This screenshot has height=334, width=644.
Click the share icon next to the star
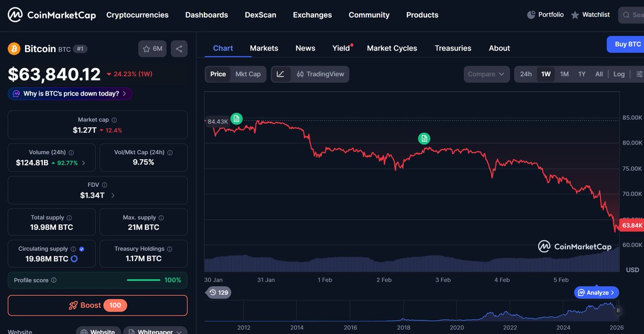pyautogui.click(x=179, y=48)
